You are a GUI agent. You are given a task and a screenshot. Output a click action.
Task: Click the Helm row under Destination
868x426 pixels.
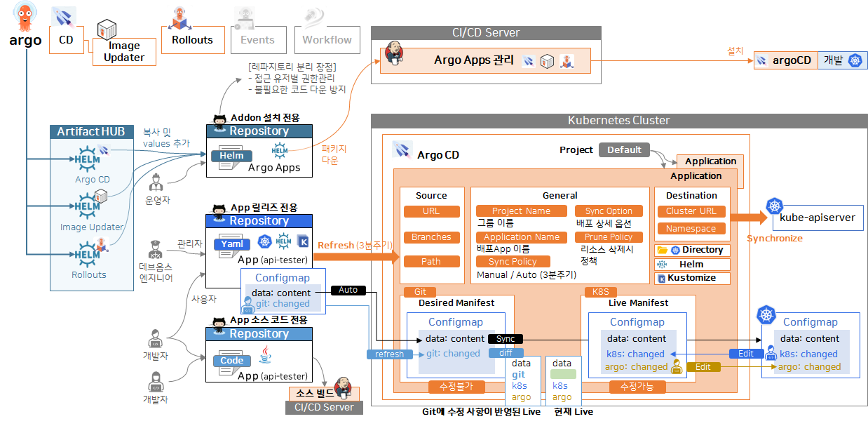coord(692,265)
